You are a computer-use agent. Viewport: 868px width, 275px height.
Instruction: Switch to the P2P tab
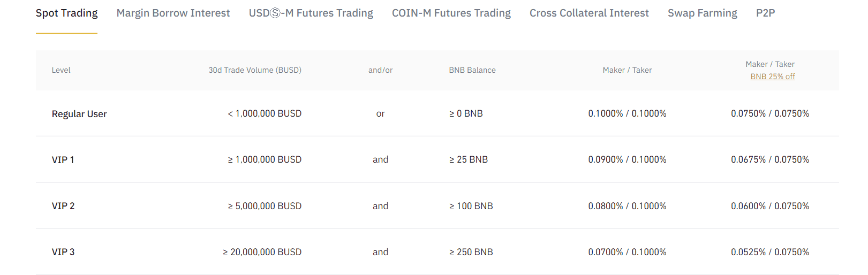click(x=765, y=13)
